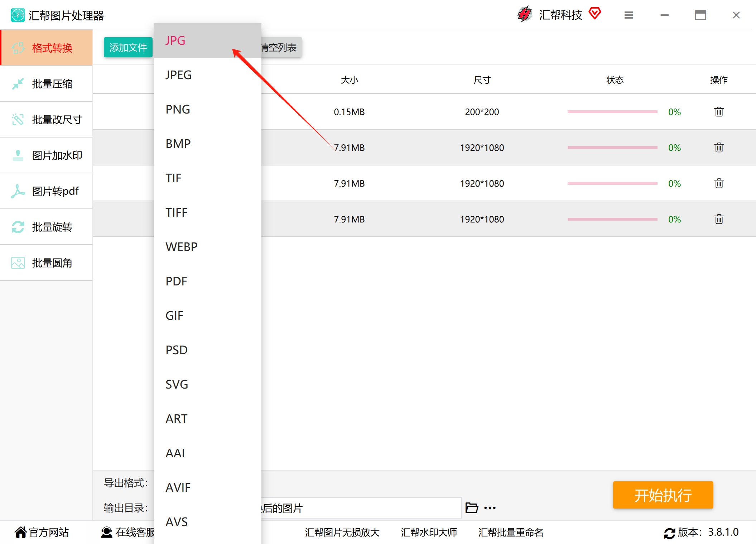Switch to 批量压缩 section
Screen dimensions: 756x544
(47, 83)
